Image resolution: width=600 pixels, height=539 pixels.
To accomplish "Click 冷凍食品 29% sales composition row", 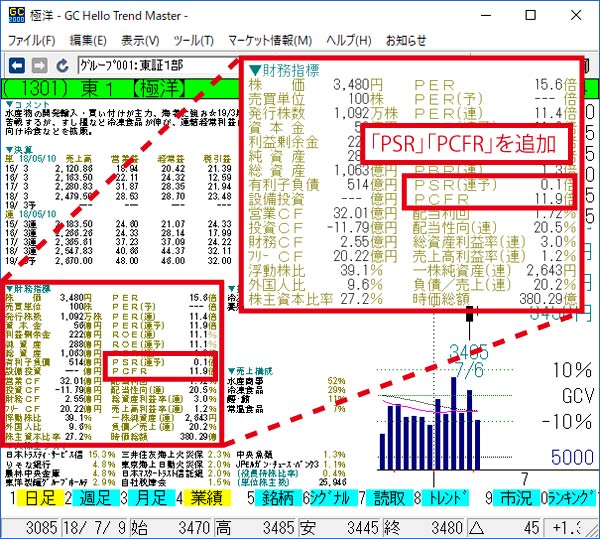I will (x=286, y=390).
